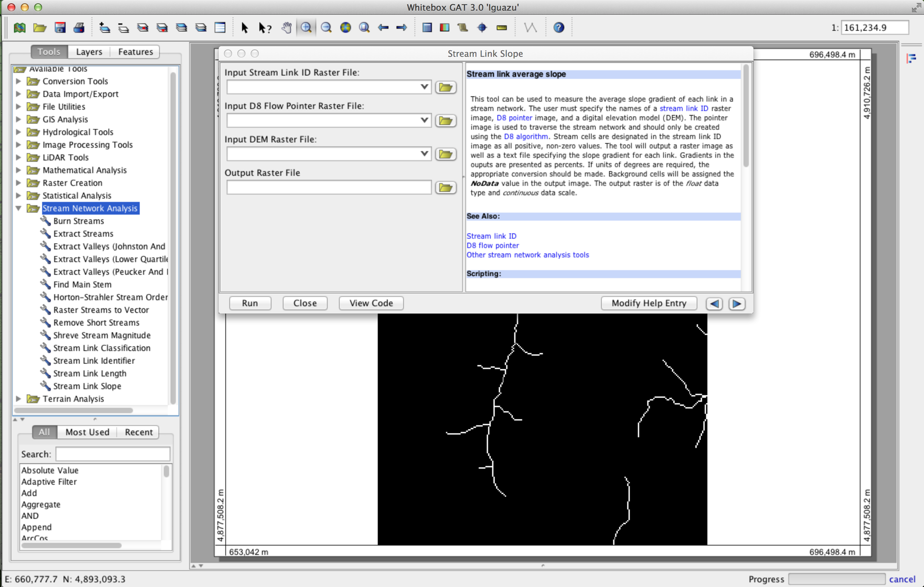
Task: Select the zoom in tool icon
Action: [306, 27]
